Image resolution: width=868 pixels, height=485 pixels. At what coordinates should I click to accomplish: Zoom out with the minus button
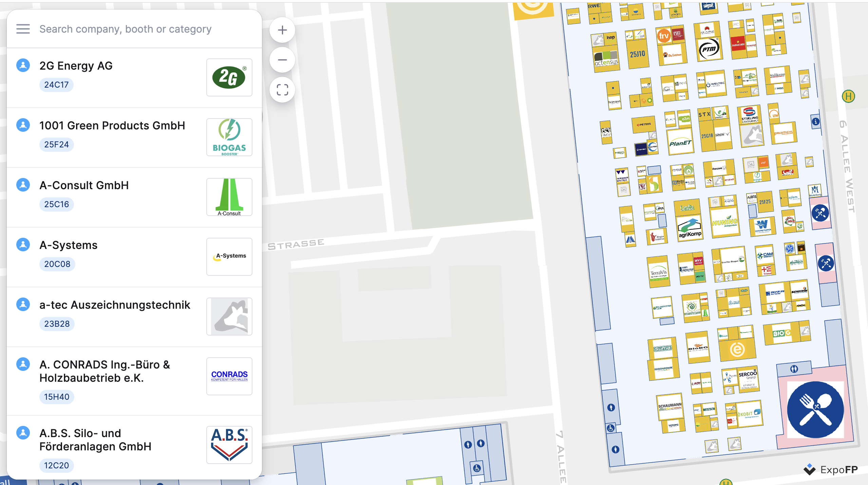[282, 60]
